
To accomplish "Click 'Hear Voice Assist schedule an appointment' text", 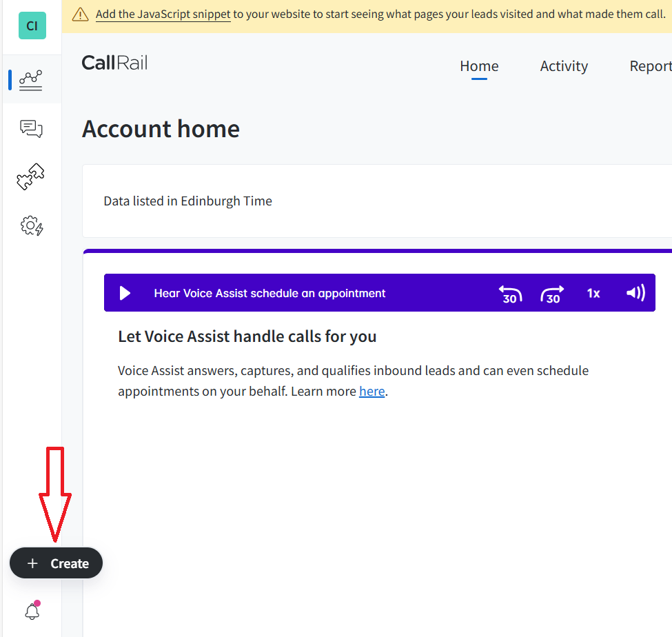I will point(269,293).
